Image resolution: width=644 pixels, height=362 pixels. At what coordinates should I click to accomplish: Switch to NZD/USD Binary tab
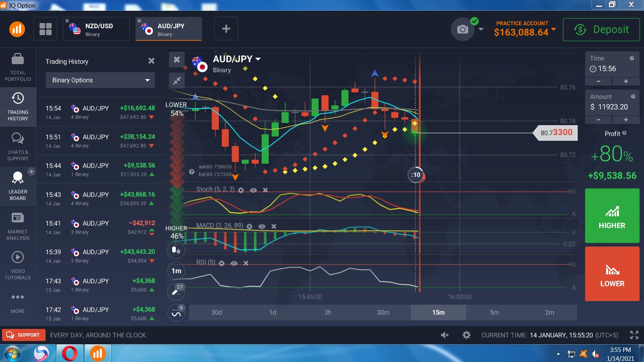[x=96, y=29]
